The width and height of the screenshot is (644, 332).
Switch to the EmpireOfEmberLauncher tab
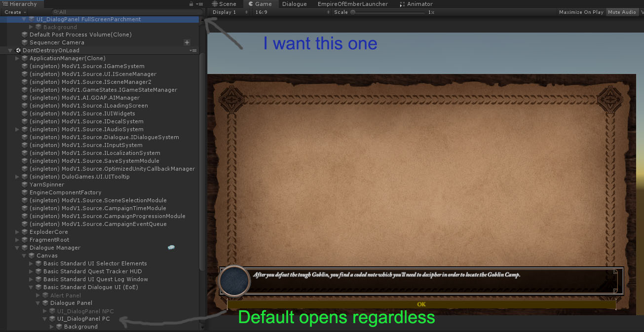[x=353, y=4]
